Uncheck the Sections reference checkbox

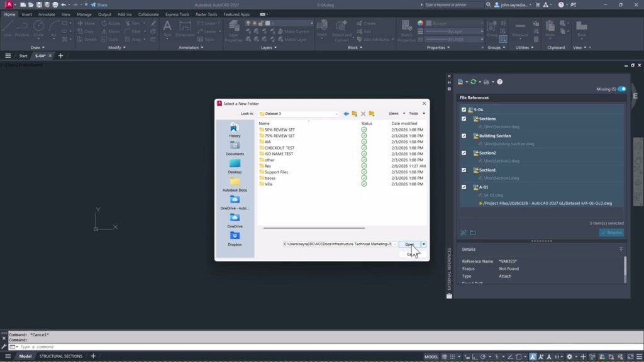click(464, 119)
